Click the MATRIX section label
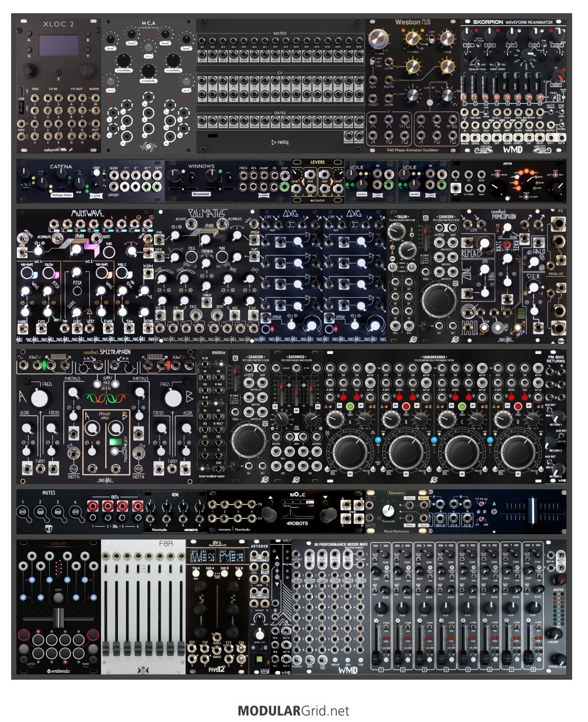 pos(280,33)
